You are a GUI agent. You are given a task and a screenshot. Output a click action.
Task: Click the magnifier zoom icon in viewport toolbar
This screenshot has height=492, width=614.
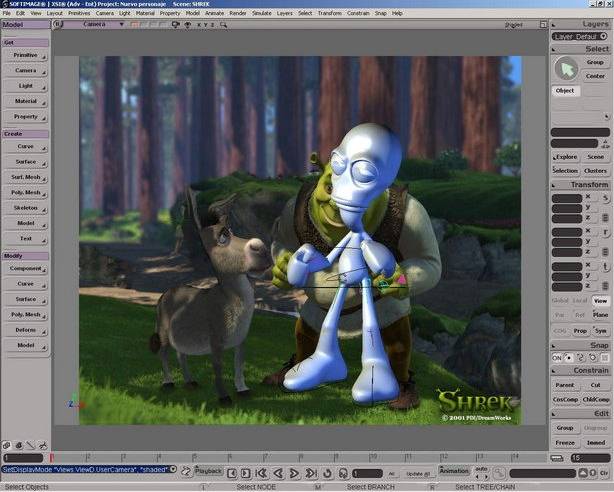click(x=223, y=25)
